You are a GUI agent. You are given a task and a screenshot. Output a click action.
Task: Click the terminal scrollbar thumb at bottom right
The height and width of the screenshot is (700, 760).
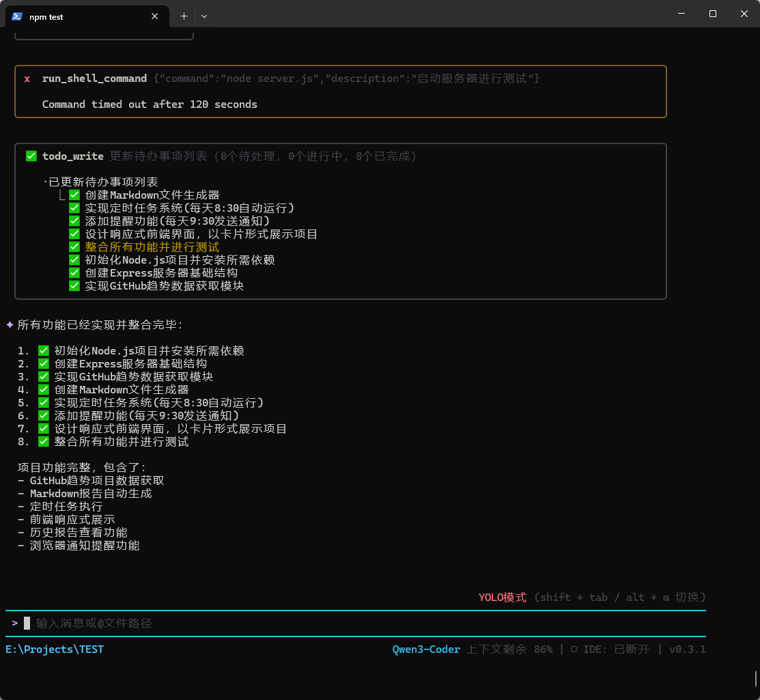click(756, 678)
